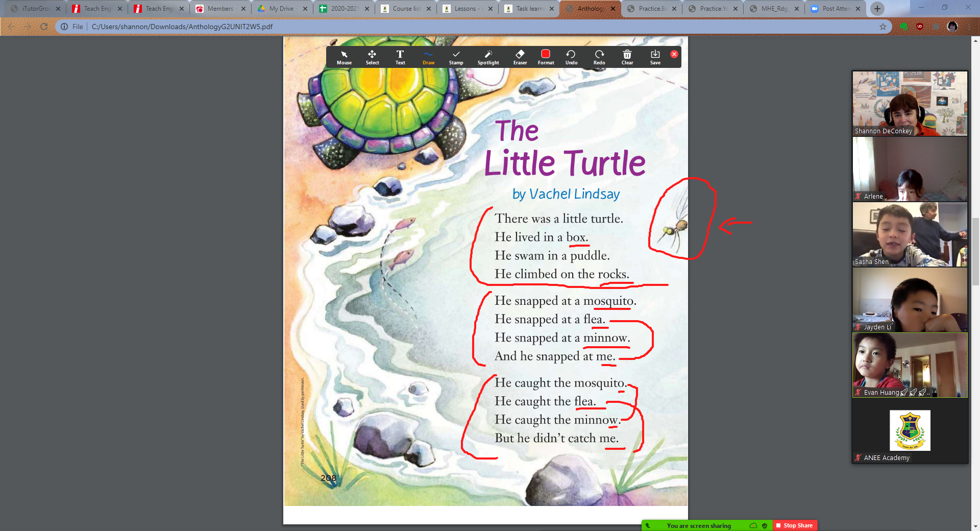Click the author line 'by Vachel Lindsay'
Image resolution: width=980 pixels, height=531 pixels.
tap(566, 194)
